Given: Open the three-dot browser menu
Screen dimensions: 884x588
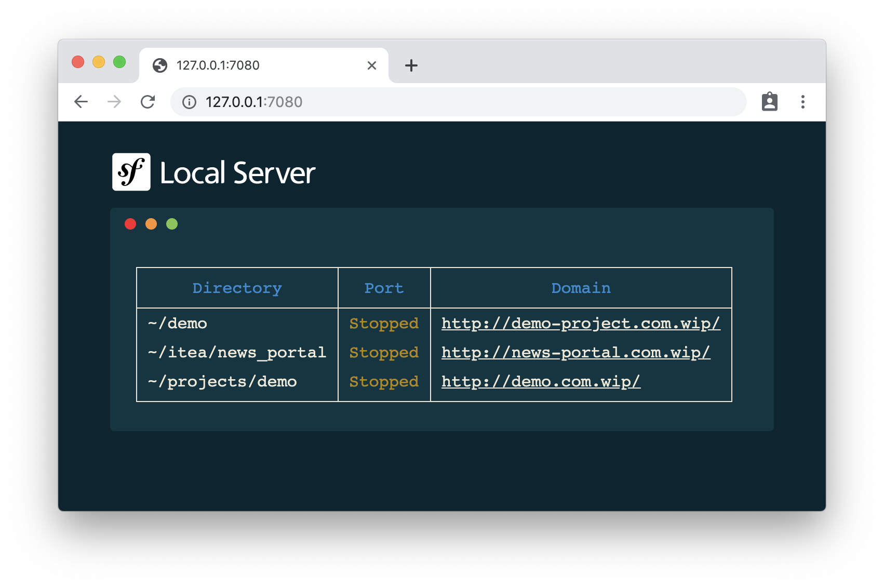Looking at the screenshot, I should [803, 102].
